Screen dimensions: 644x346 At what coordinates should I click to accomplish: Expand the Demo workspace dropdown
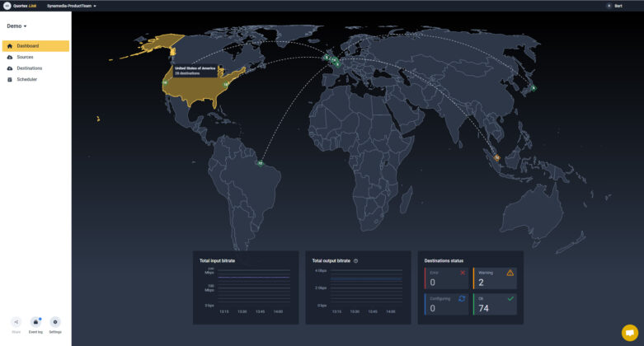tap(16, 26)
